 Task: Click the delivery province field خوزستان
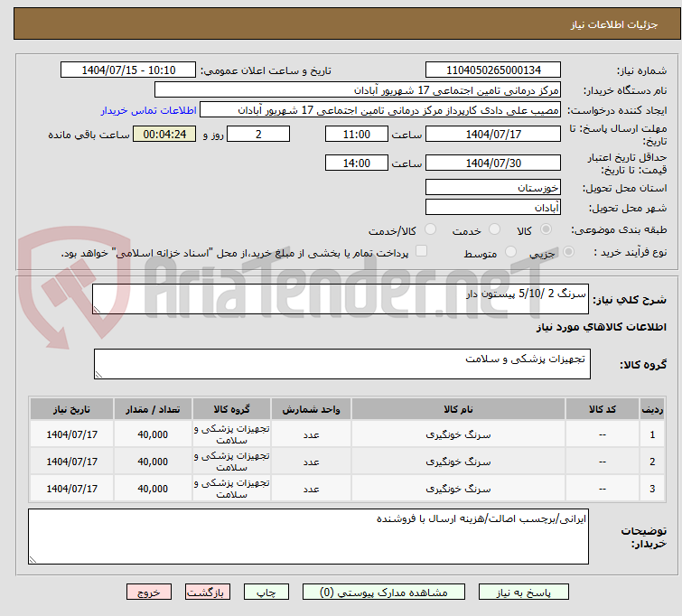click(493, 188)
